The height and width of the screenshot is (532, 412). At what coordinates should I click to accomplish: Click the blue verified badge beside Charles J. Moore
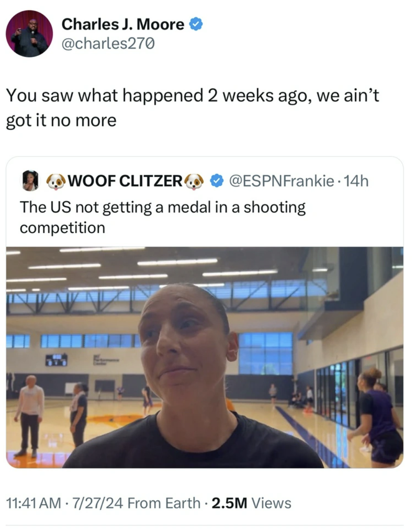[196, 24]
